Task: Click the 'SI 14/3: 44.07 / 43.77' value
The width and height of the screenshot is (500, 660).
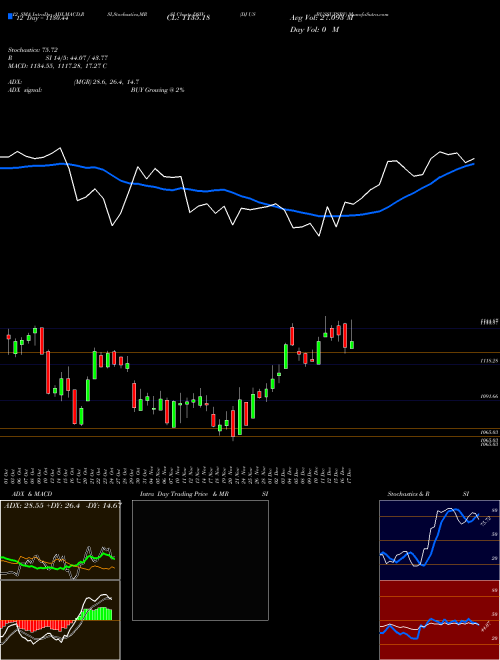Action: (x=77, y=58)
